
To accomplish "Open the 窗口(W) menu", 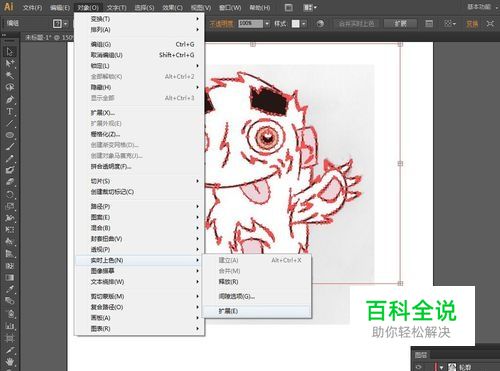I will (230, 7).
